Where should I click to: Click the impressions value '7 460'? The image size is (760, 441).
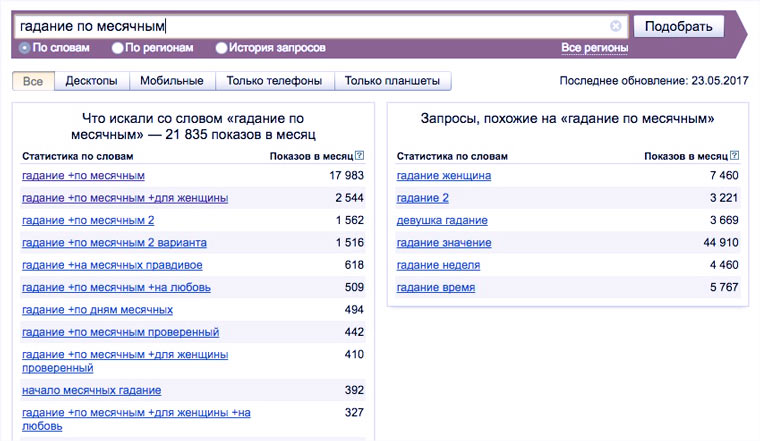(724, 175)
